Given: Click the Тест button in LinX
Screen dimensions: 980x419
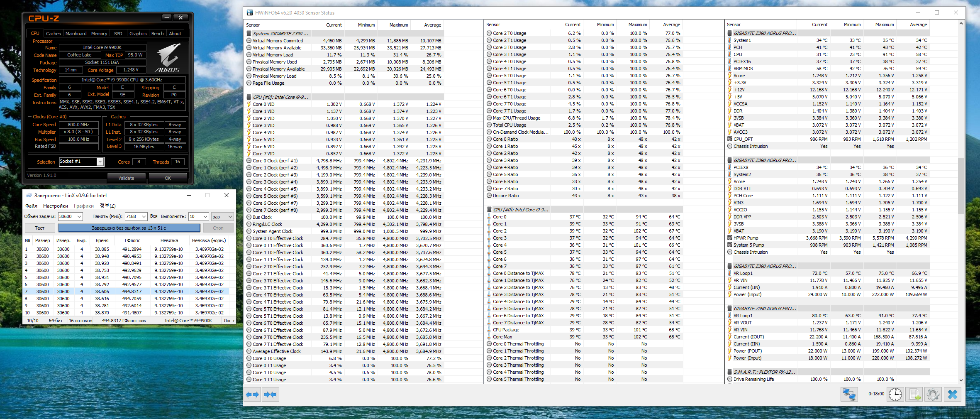Looking at the screenshot, I should (x=40, y=228).
